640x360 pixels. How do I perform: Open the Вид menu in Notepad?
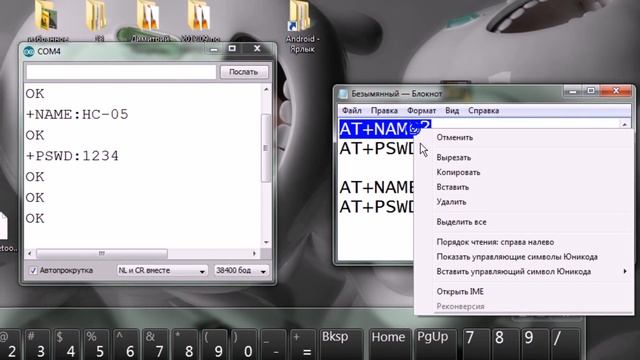coord(452,111)
